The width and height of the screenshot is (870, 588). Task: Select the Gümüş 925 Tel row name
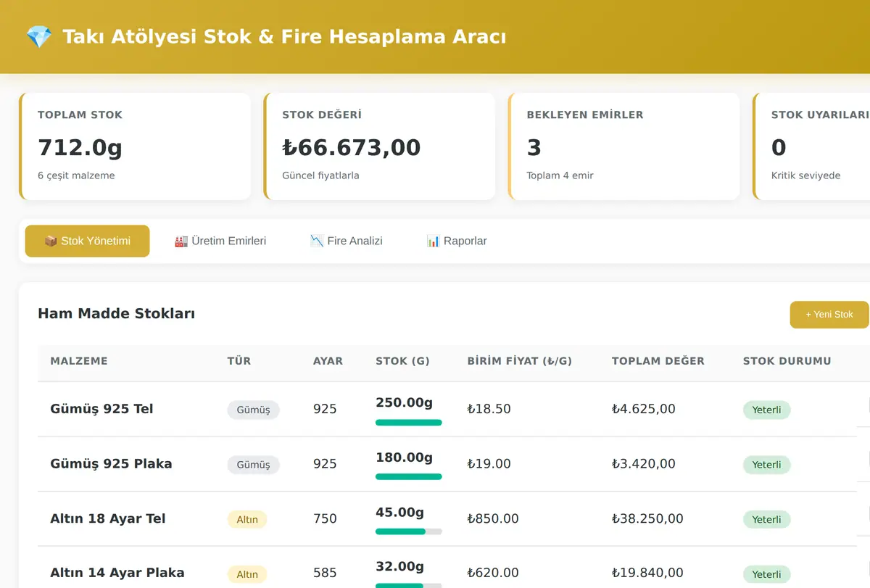coord(101,409)
